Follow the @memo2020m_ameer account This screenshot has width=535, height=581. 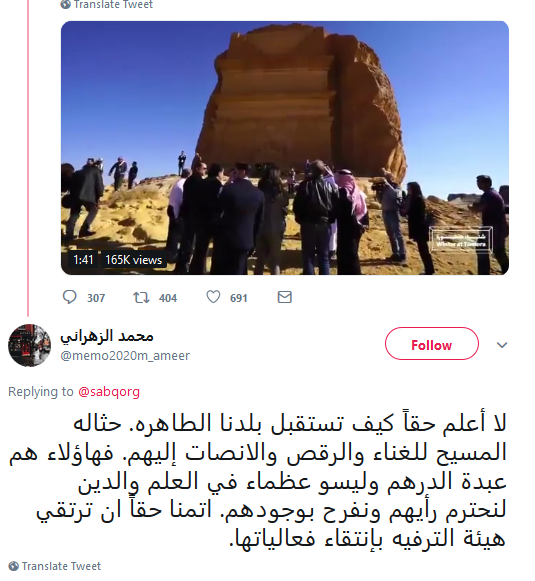[432, 344]
